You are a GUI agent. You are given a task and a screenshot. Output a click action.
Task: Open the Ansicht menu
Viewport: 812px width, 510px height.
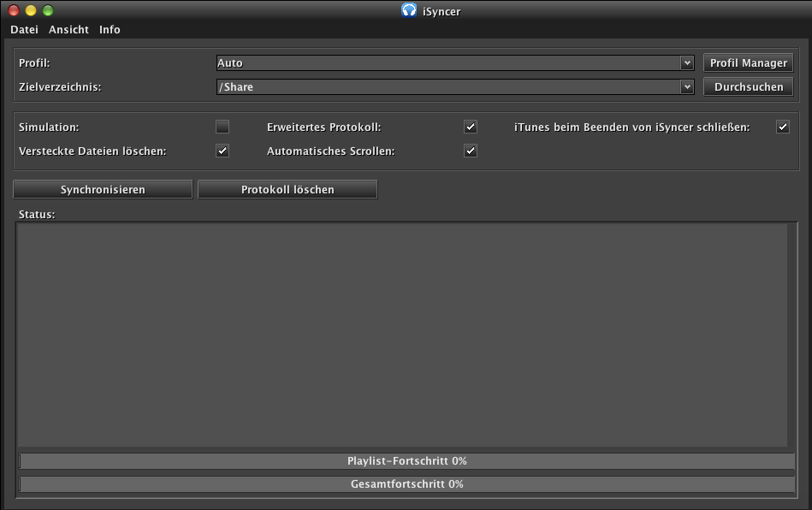click(68, 29)
